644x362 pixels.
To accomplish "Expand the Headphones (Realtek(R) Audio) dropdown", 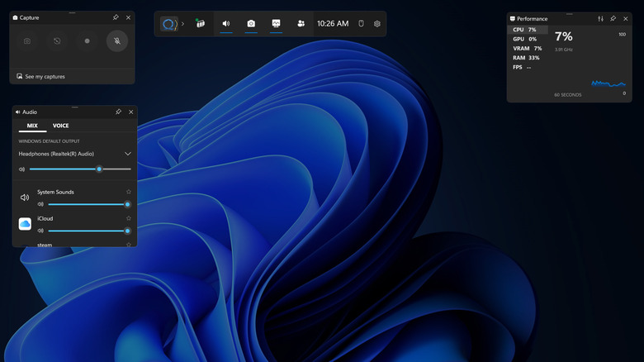I will click(x=127, y=154).
